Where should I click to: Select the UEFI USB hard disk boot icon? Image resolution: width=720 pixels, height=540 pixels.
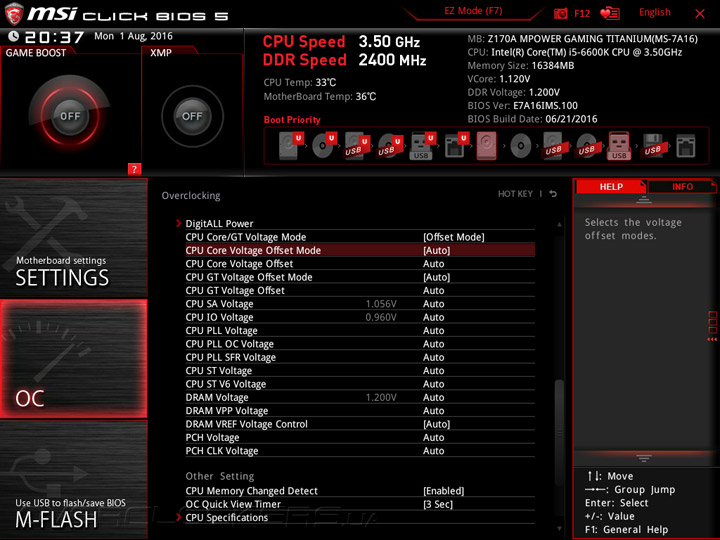pyautogui.click(x=357, y=146)
